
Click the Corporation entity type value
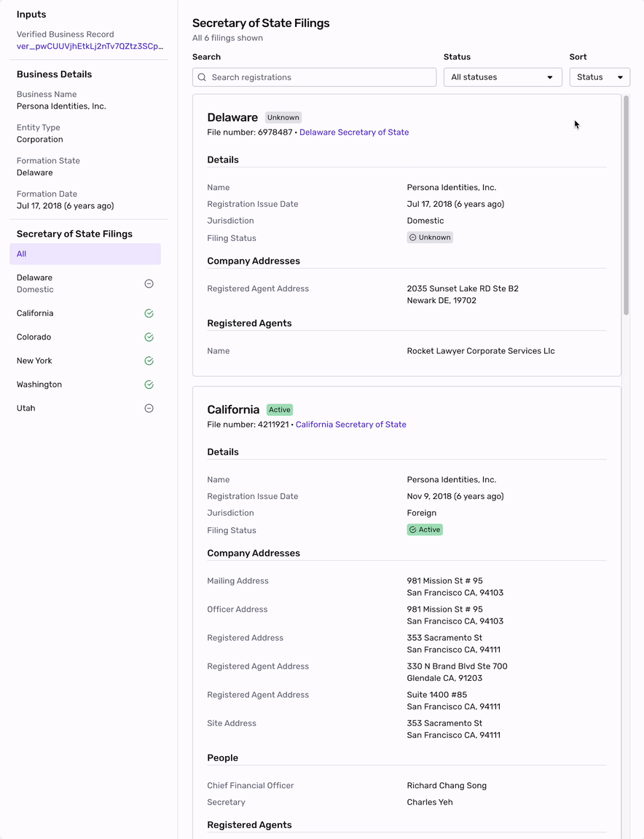coord(39,139)
